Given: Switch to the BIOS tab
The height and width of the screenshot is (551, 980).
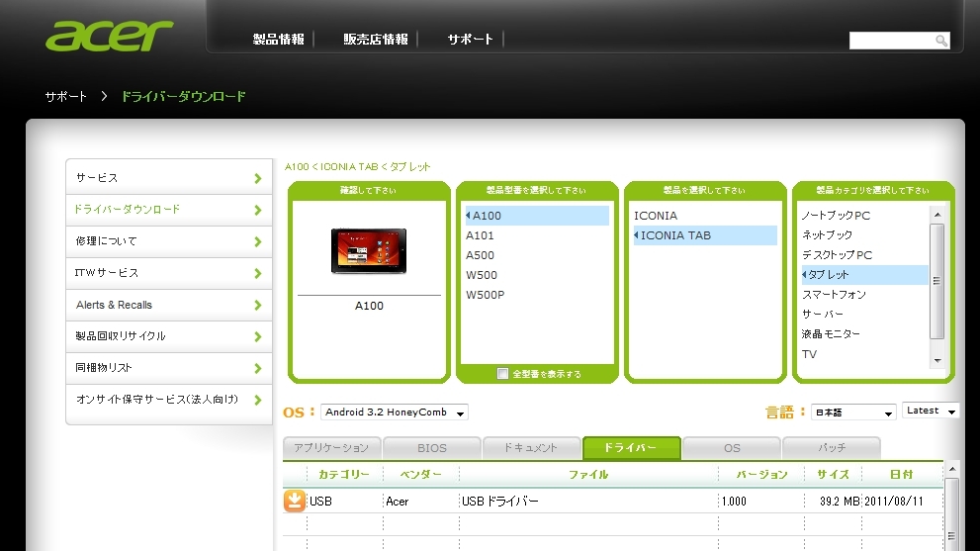Looking at the screenshot, I should coord(432,448).
